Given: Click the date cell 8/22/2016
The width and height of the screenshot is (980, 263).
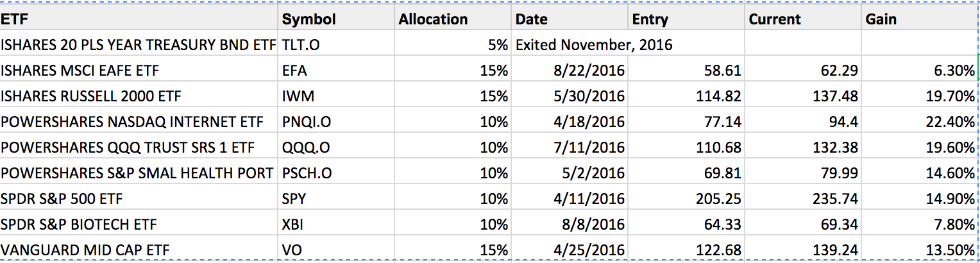Looking at the screenshot, I should coord(570,70).
